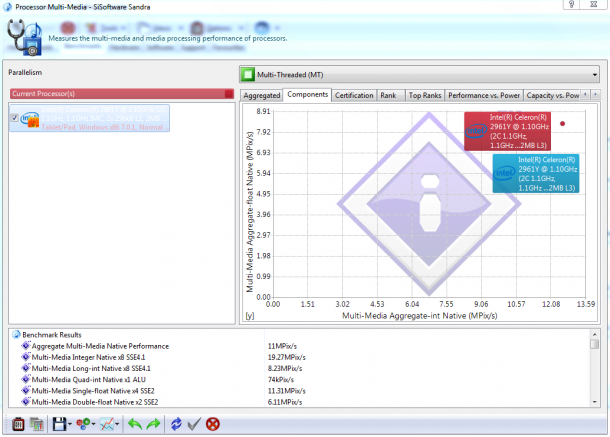The height and width of the screenshot is (437, 610).
Task: Click the Multi-Media Aggregate-int Native x-axis label
Action: point(419,316)
